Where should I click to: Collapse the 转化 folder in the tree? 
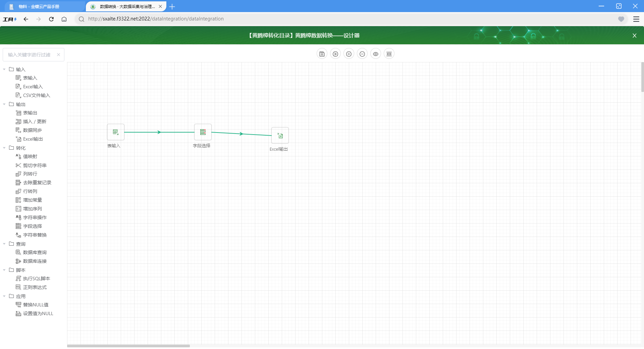[4, 148]
